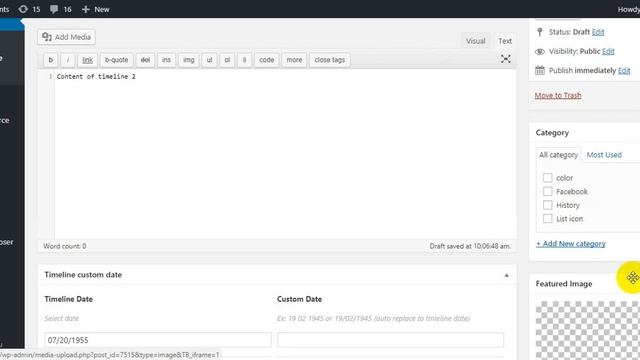Viewport: 640px width, 360px height.
Task: Click the close tags button
Action: (x=330, y=60)
